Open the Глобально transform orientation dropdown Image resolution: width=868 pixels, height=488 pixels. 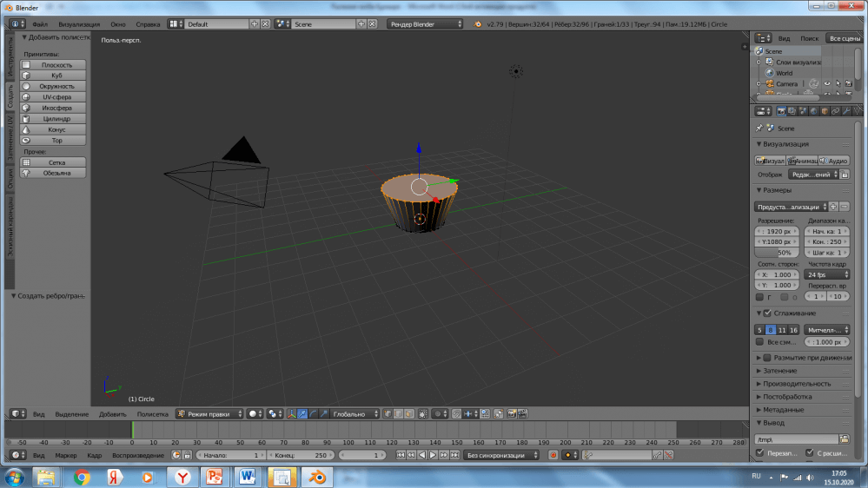pyautogui.click(x=355, y=414)
